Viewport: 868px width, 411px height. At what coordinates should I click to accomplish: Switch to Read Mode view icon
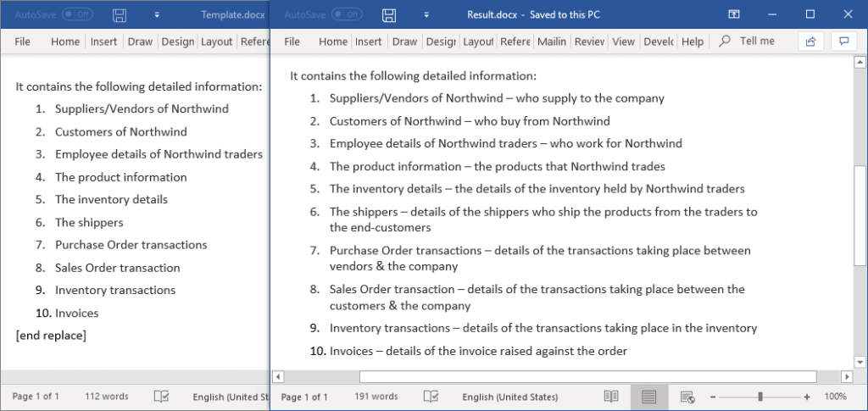(611, 397)
